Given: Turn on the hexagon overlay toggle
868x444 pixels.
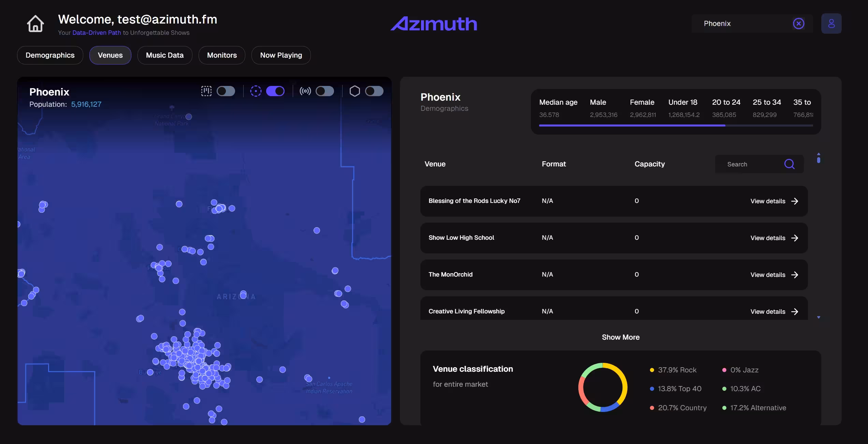Looking at the screenshot, I should pos(374,91).
